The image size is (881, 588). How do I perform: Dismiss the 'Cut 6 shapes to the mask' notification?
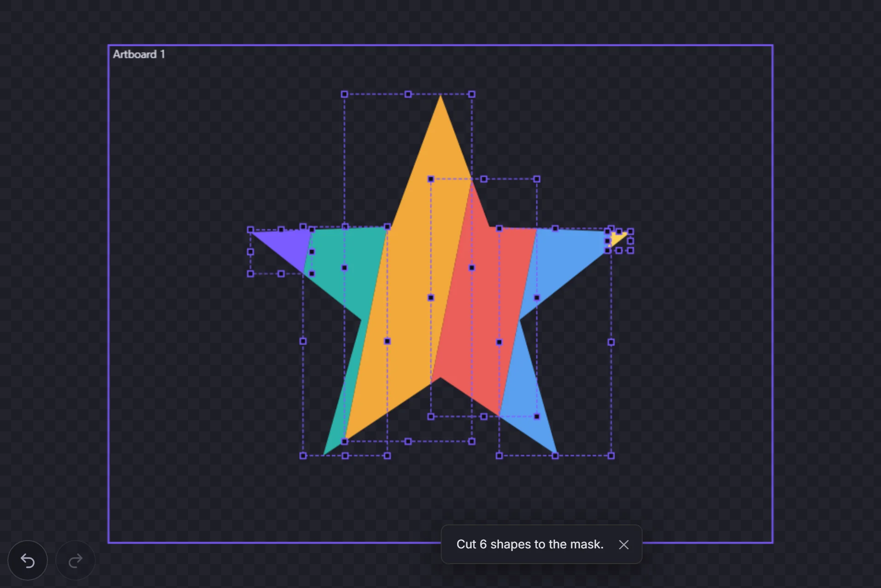(x=624, y=545)
